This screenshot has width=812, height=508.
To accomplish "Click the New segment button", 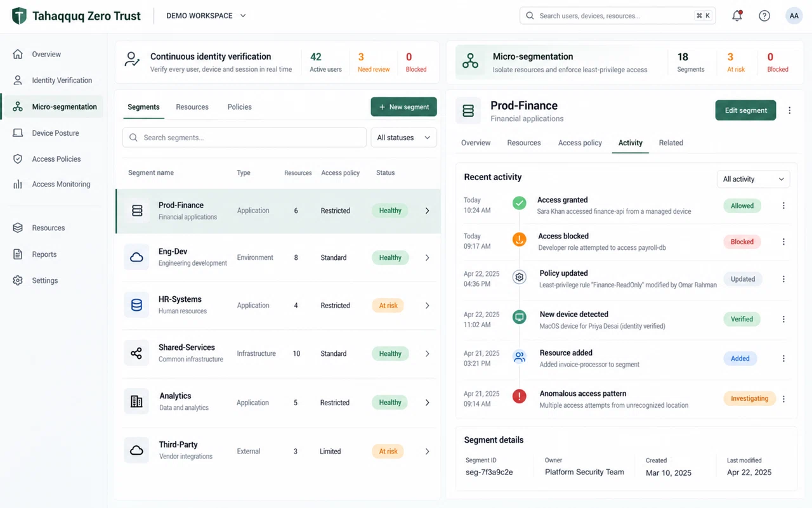I will click(x=403, y=107).
